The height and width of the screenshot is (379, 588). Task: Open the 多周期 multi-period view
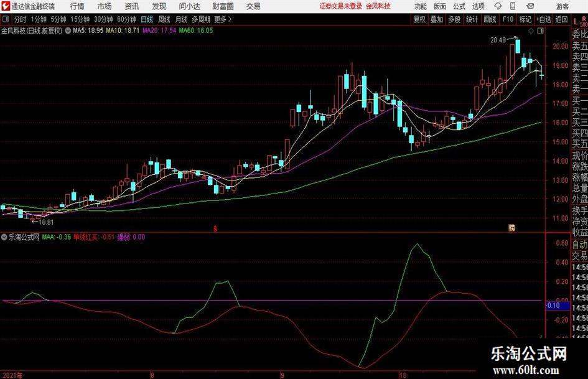coord(201,19)
